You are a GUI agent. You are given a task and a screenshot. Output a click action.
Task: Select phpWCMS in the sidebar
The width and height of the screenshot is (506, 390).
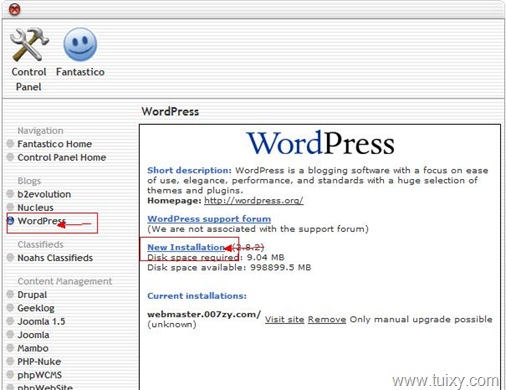click(39, 375)
